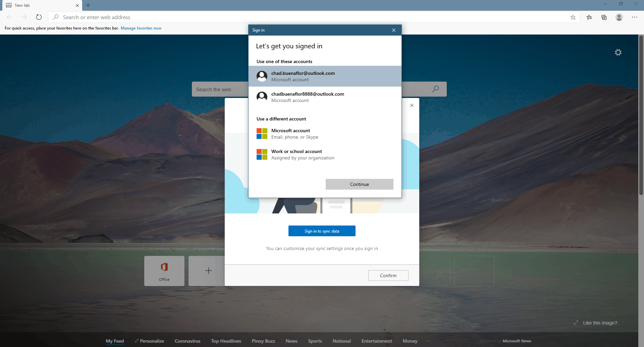Viewport: 644px width, 347px height.
Task: Open the Pinoy Buzz tab
Action: click(x=263, y=341)
